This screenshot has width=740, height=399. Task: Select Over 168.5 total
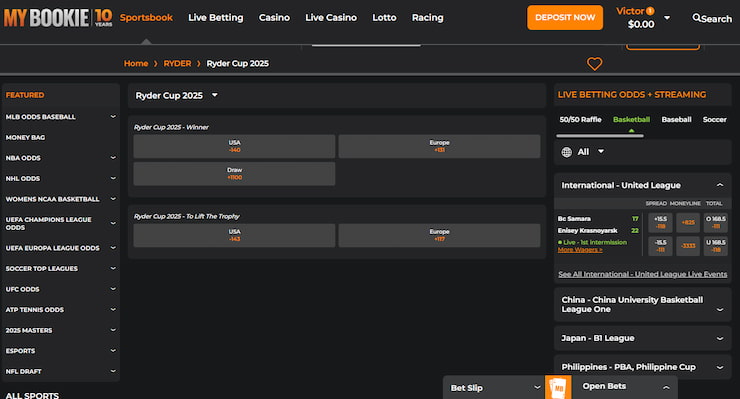715,222
